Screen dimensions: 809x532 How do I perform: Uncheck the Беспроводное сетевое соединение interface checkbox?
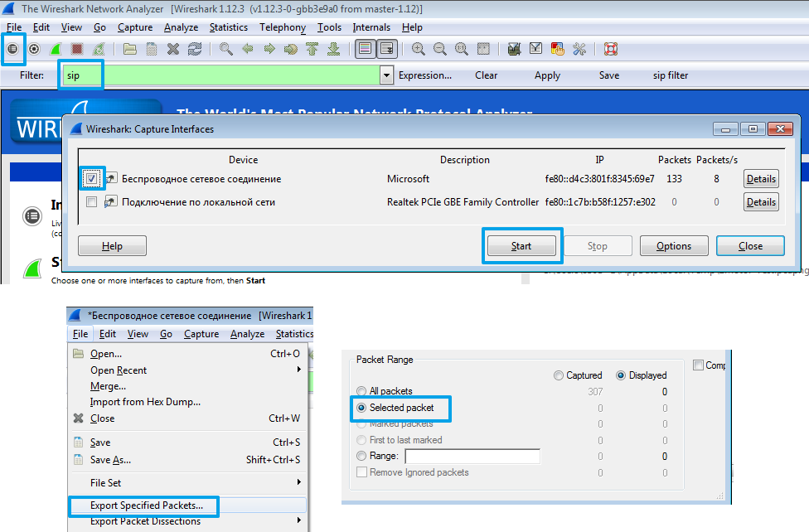pos(92,179)
